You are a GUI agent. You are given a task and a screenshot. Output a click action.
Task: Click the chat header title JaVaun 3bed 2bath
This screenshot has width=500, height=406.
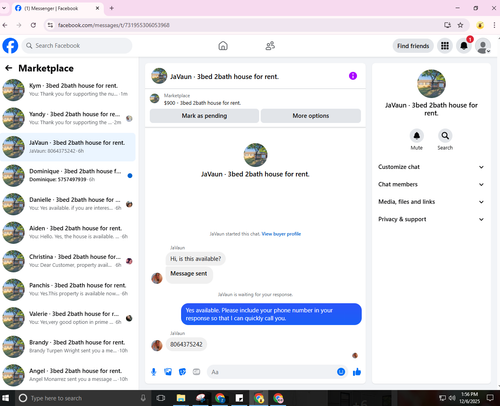[224, 76]
